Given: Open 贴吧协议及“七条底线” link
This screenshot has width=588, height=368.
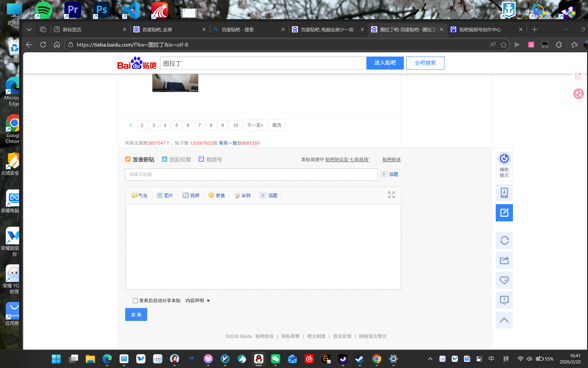Looking at the screenshot, I should point(347,160).
